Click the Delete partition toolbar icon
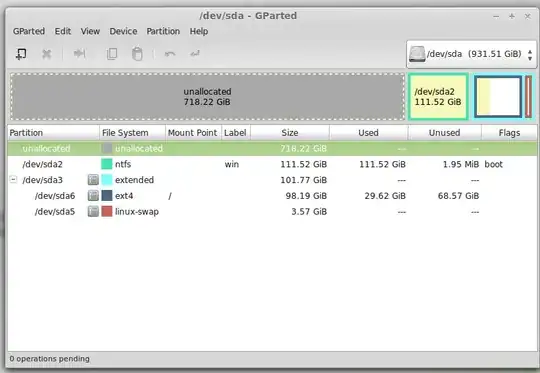The image size is (540, 373). click(46, 54)
